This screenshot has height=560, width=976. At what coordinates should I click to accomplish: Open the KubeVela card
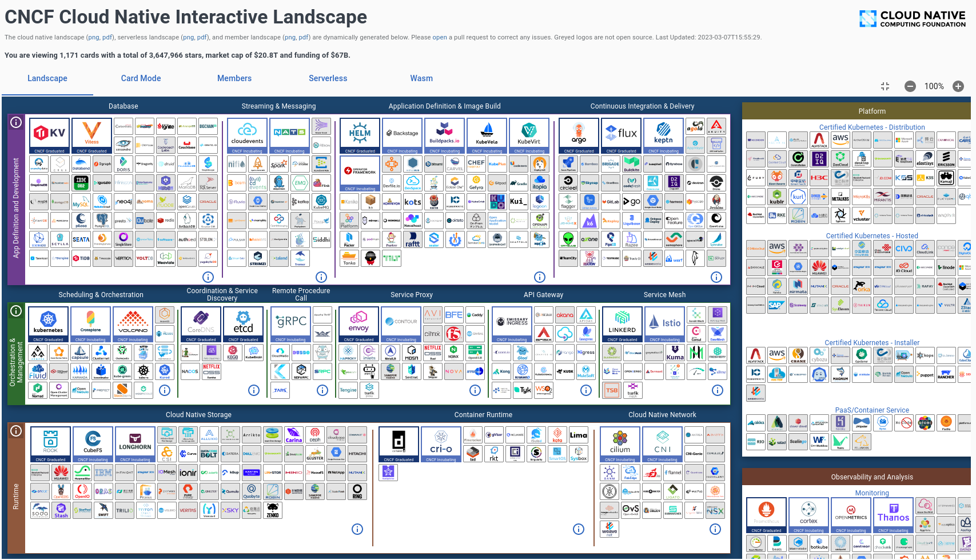(x=487, y=136)
